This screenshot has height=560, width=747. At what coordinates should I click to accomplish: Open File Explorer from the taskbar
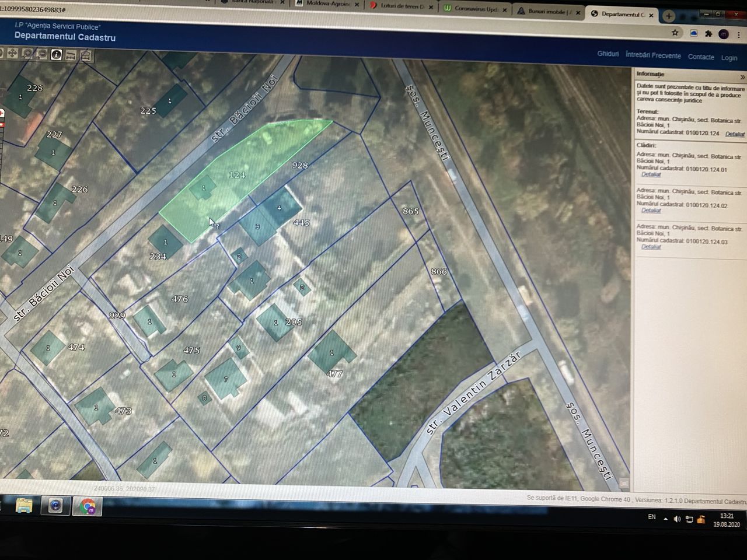pos(24,505)
